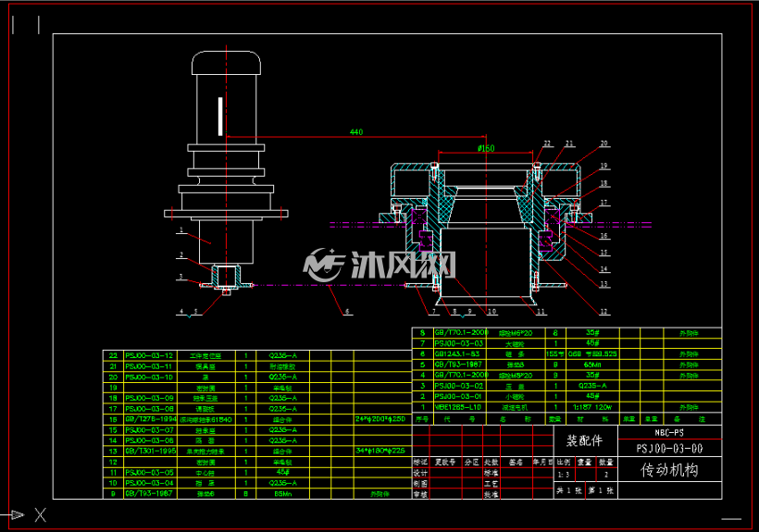Select the 440 dimension text
Screen dimensions: 759x532
click(356, 131)
